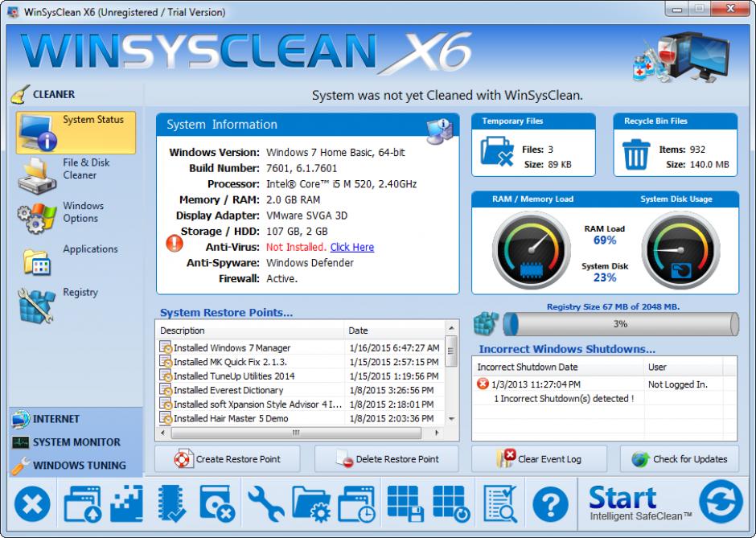Click the grid with floppy disk save icon
The width and height of the screenshot is (756, 538).
[x=405, y=504]
